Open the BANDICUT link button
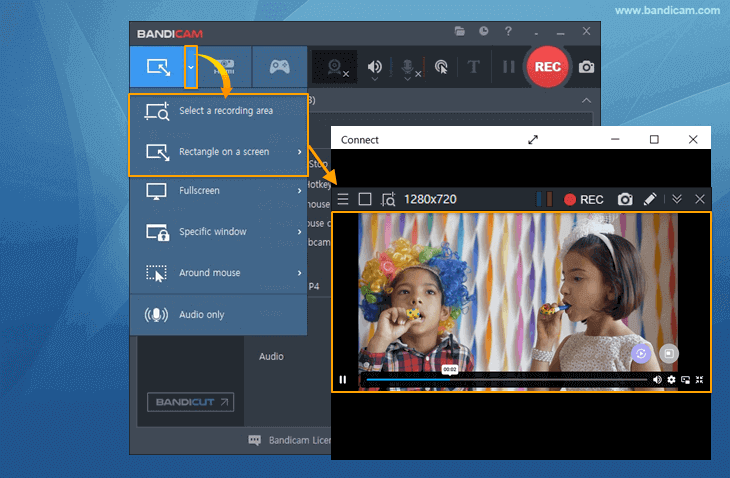 pos(190,402)
